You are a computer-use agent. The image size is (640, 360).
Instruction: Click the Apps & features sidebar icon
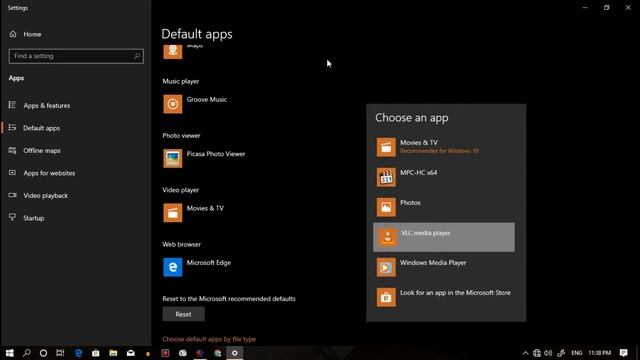click(12, 105)
